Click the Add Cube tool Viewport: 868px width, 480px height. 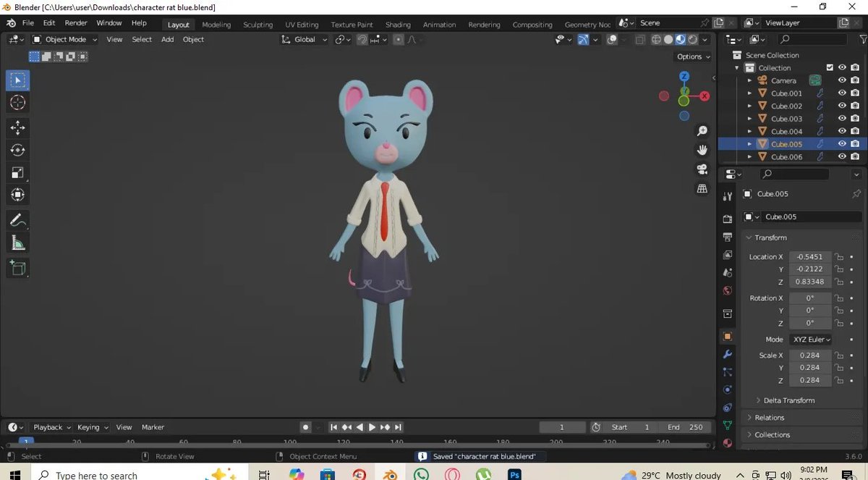click(18, 268)
